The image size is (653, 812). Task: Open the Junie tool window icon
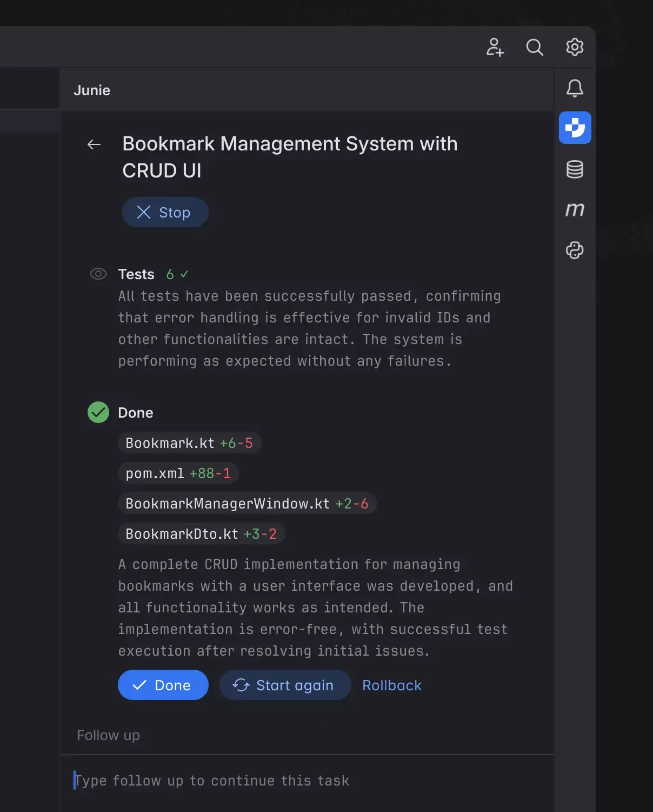[575, 128]
